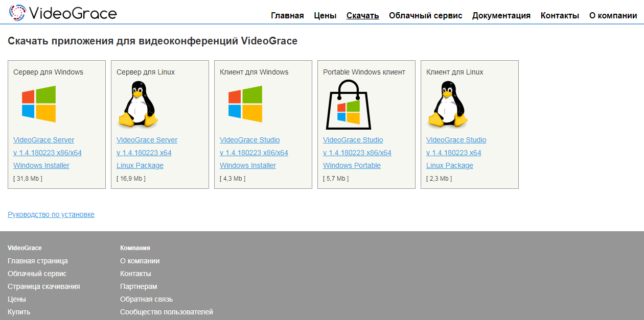Click the shopping bag icon for Portable Windows клиент

[x=349, y=104]
